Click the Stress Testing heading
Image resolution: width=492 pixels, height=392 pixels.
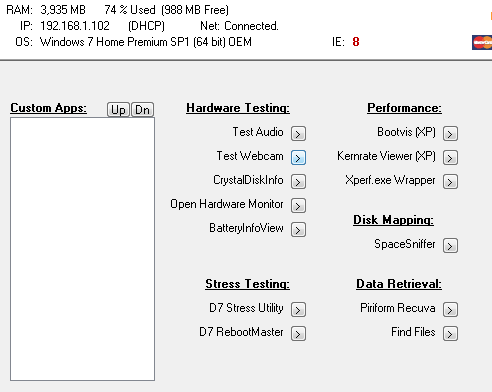point(247,284)
